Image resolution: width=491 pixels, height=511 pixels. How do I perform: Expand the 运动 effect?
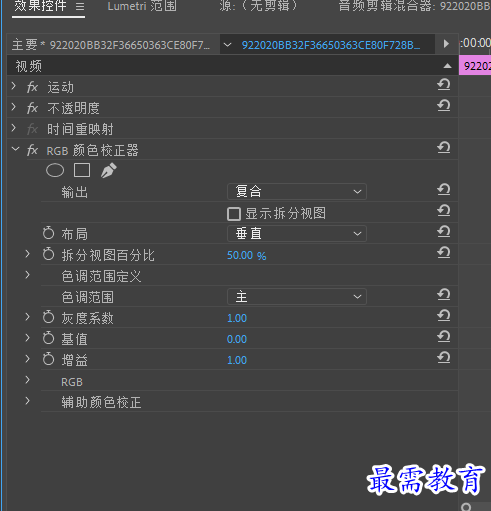14,86
